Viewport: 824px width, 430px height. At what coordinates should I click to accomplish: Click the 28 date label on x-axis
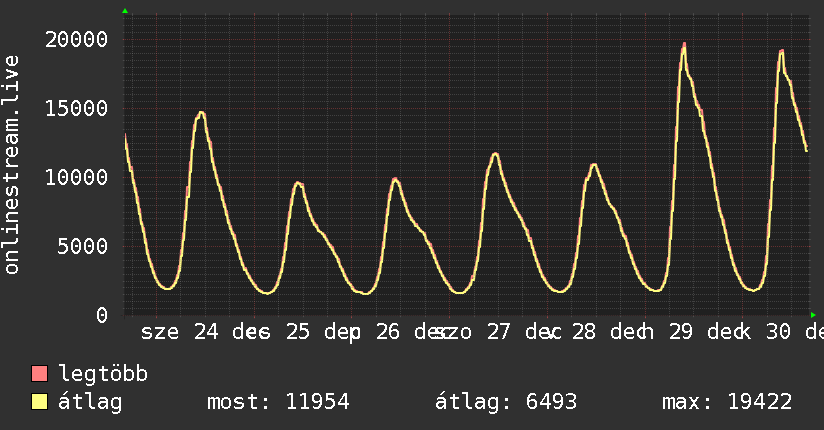pyautogui.click(x=584, y=332)
